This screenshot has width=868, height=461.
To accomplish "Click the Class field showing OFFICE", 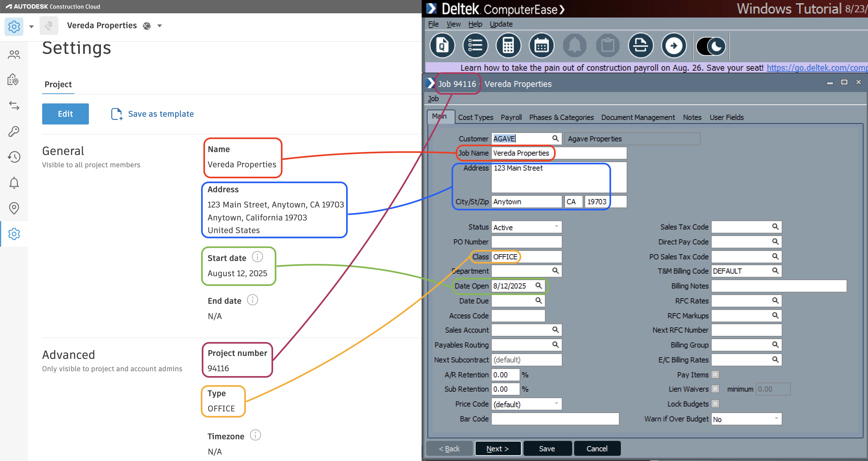I will [x=526, y=257].
